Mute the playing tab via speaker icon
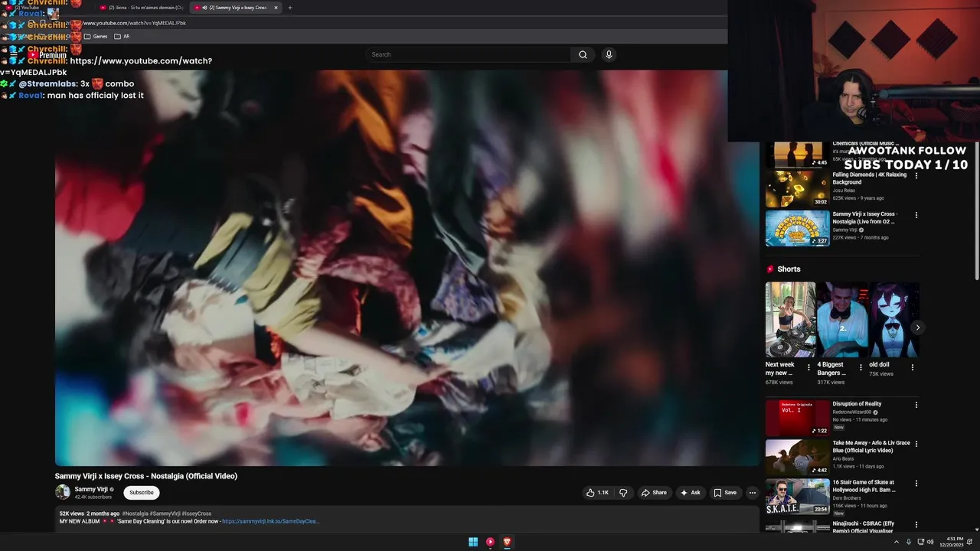The width and height of the screenshot is (980, 551). pyautogui.click(x=204, y=8)
